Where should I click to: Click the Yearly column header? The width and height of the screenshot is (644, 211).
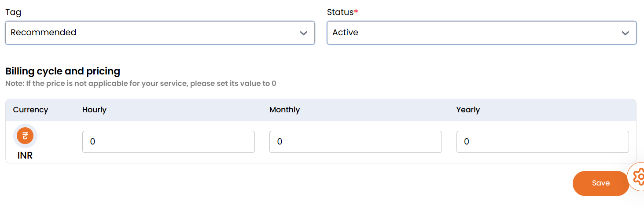point(468,110)
